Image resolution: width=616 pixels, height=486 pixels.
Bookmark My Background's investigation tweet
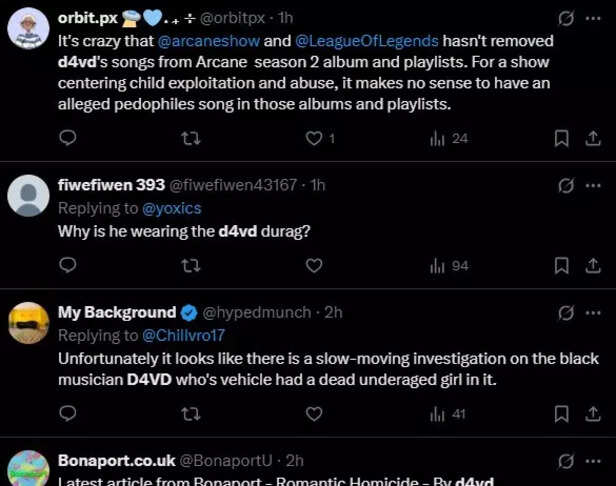point(562,412)
